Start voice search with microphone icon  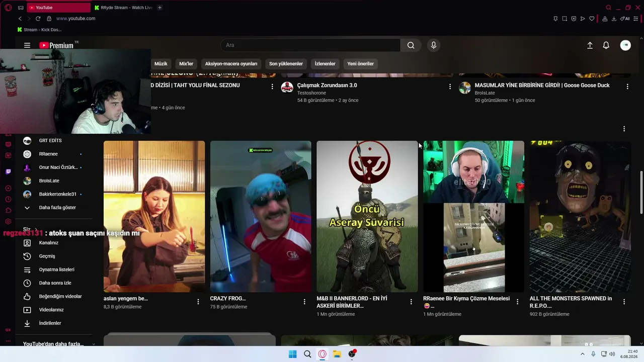point(434,45)
